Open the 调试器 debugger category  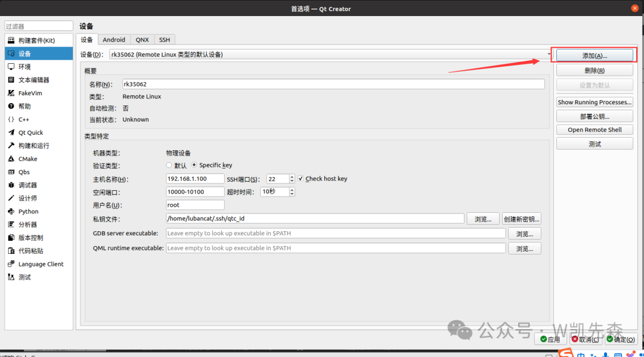27,185
